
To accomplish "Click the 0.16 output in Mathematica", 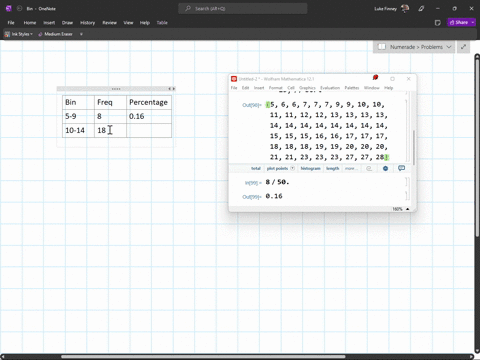I will [x=274, y=196].
